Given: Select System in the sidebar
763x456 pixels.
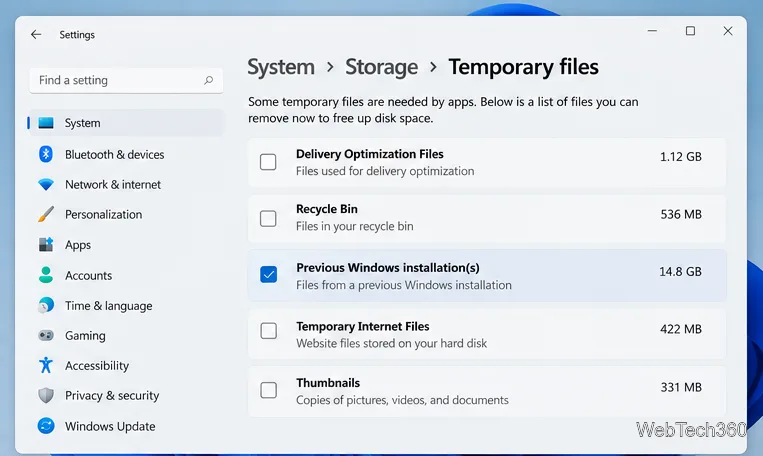Looking at the screenshot, I should click(127, 123).
